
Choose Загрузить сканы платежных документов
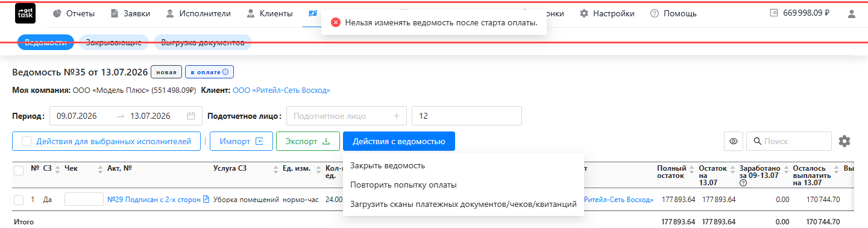464,204
